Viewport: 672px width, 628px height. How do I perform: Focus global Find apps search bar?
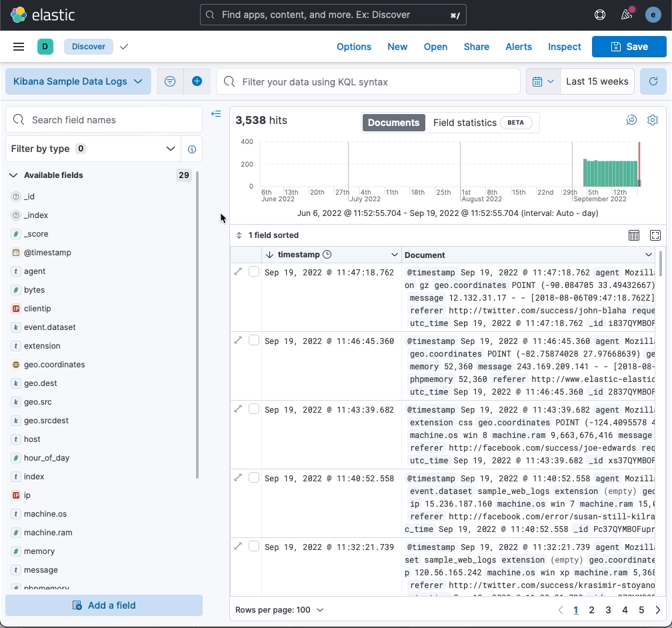click(x=333, y=15)
